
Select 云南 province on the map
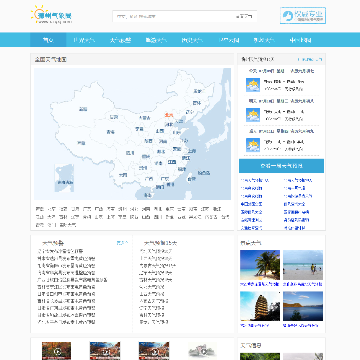123,174
